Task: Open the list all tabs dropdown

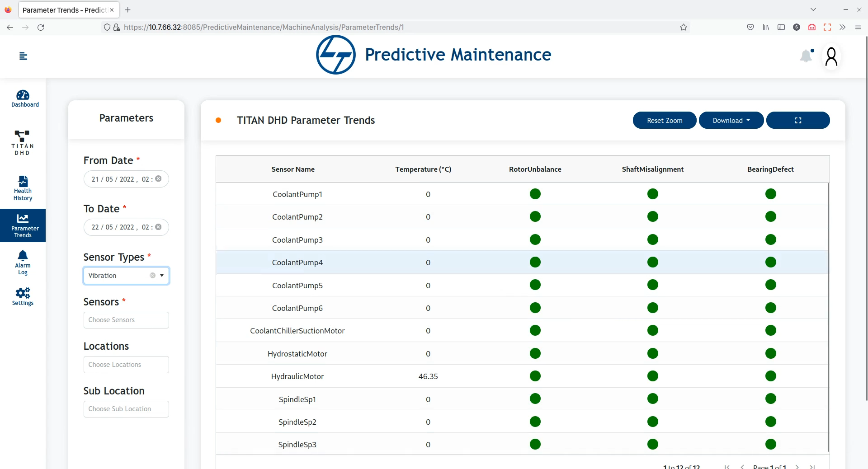Action: point(813,9)
